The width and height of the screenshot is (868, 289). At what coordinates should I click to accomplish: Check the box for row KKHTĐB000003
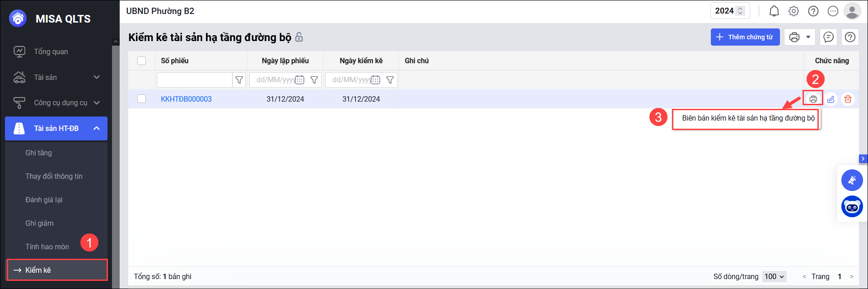click(142, 99)
